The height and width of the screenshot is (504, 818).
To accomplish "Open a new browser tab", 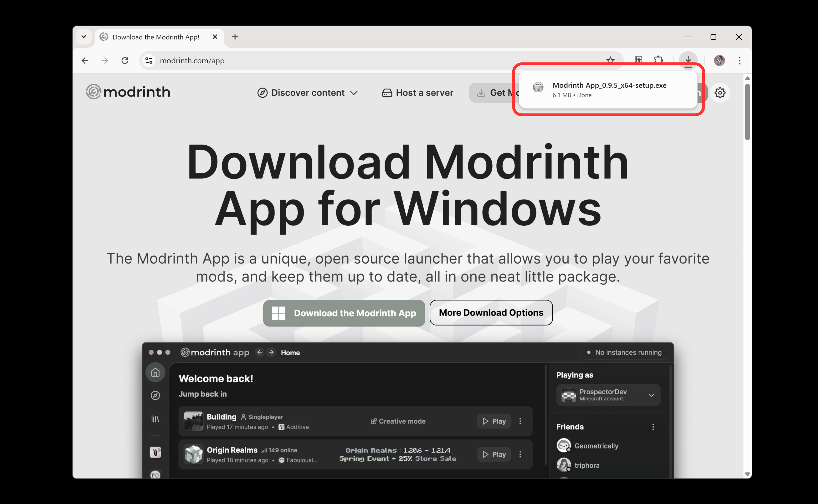I will coord(235,37).
